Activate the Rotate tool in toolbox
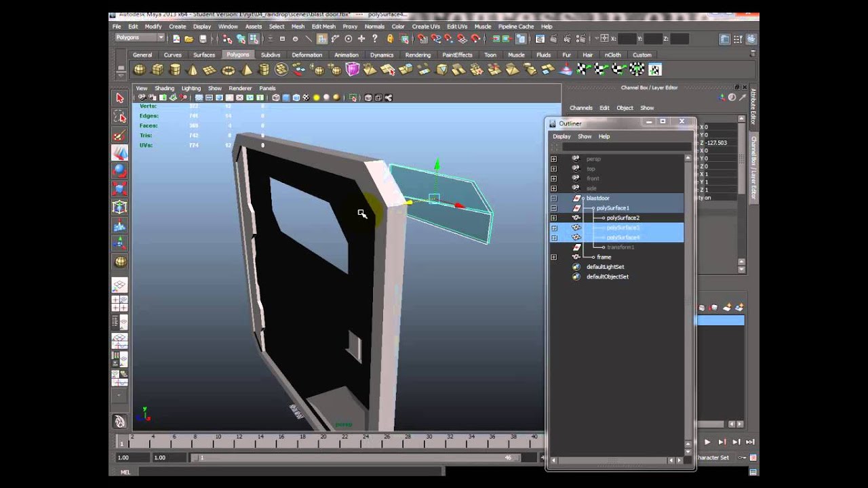 120,170
